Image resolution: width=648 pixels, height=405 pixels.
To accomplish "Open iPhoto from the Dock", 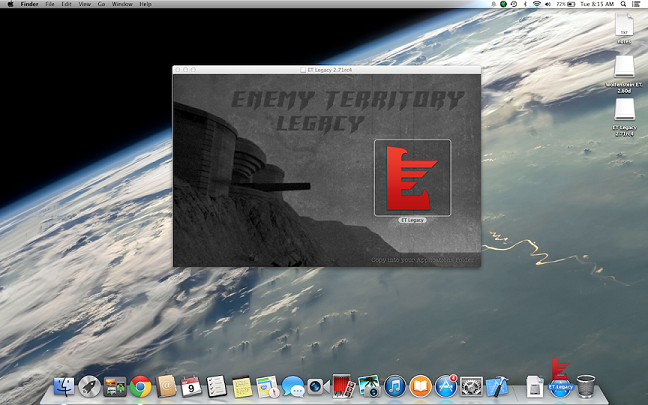I will 369,387.
